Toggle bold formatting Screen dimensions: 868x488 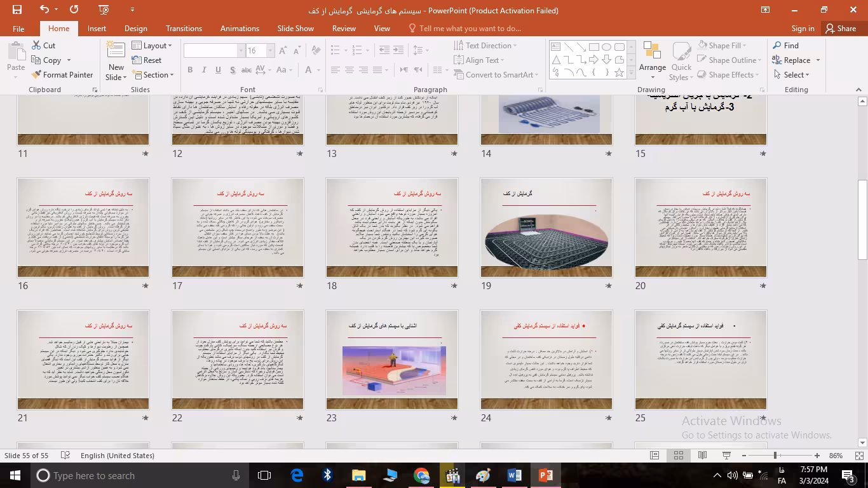[x=190, y=70]
